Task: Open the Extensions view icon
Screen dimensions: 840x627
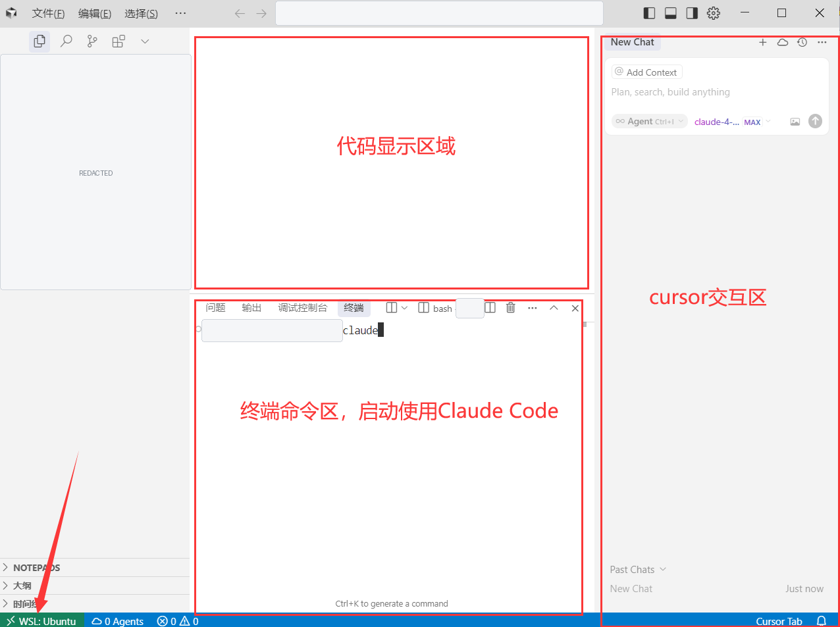Action: coord(118,41)
